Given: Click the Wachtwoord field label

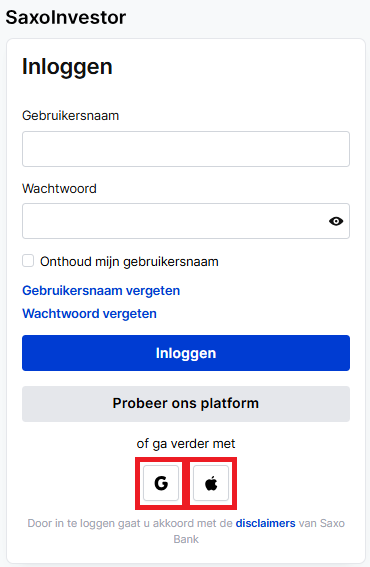Looking at the screenshot, I should click(x=59, y=188).
